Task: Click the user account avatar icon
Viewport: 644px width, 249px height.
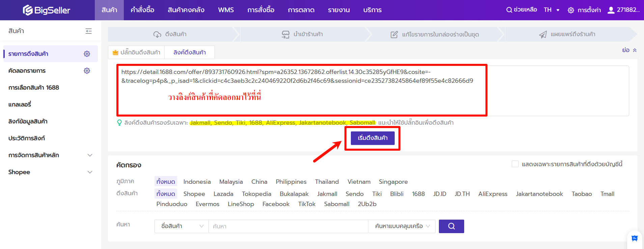Action: click(x=611, y=10)
